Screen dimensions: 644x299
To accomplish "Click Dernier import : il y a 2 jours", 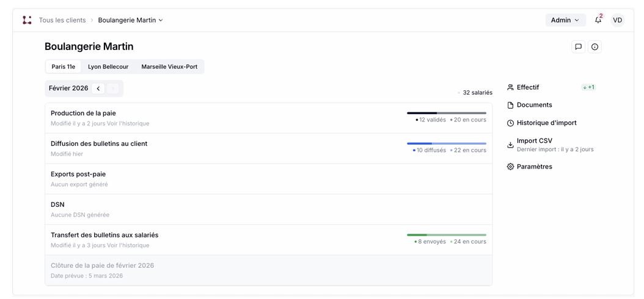I will click(x=555, y=149).
